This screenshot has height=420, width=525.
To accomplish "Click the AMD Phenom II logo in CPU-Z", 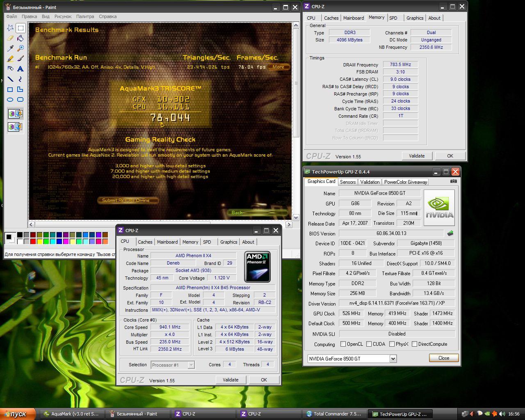I will pyautogui.click(x=257, y=267).
